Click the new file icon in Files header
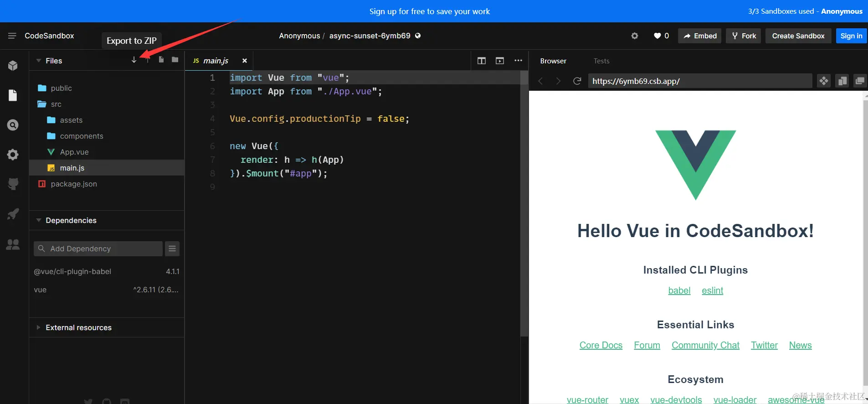 (x=161, y=60)
